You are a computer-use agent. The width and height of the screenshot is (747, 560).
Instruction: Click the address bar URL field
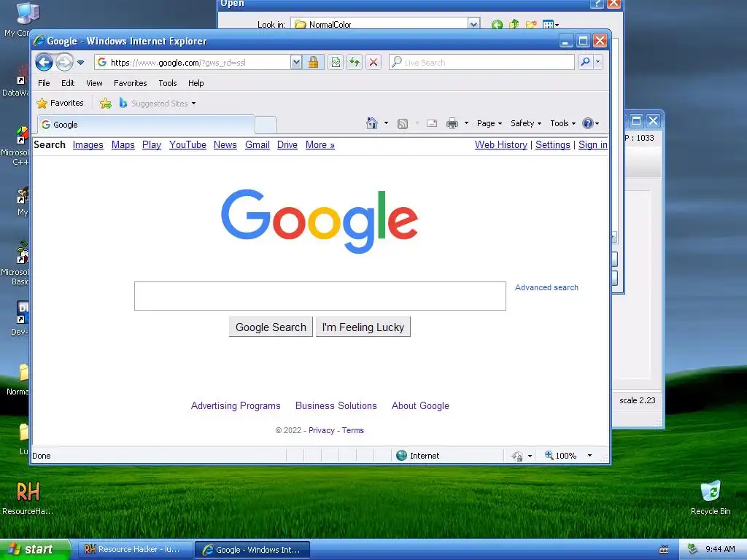[x=192, y=63]
